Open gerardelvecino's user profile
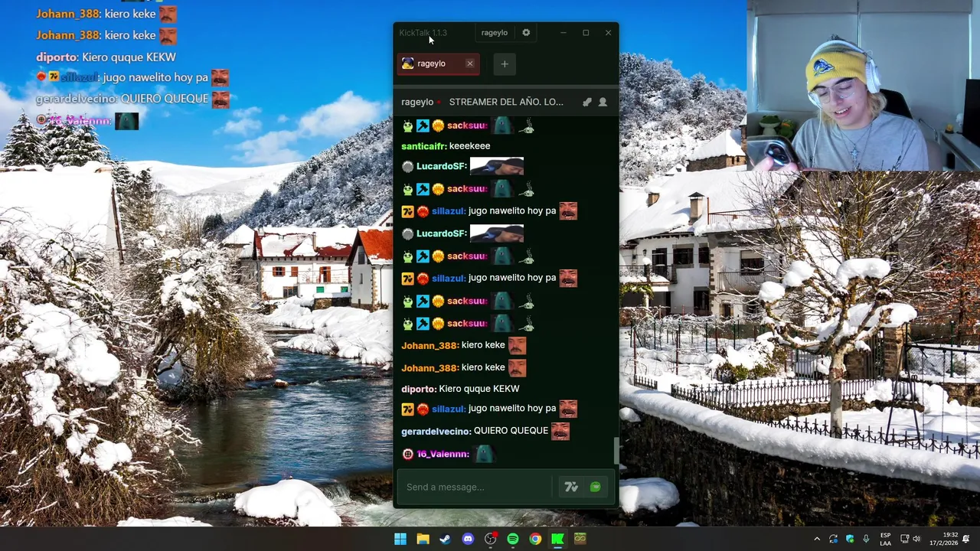The height and width of the screenshot is (551, 980). click(x=436, y=431)
